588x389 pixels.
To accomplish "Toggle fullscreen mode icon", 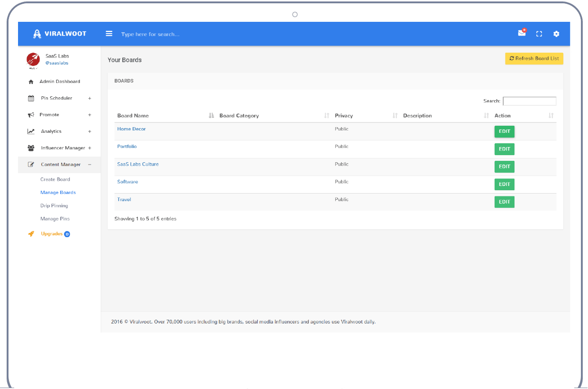I will coord(539,34).
